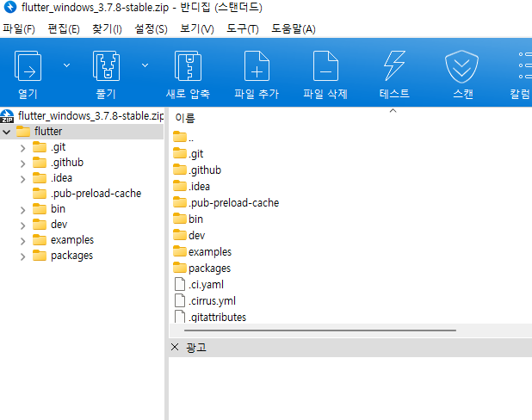The height and width of the screenshot is (420, 532).
Task: Click the Bandizip logo in title bar
Action: pos(10,7)
